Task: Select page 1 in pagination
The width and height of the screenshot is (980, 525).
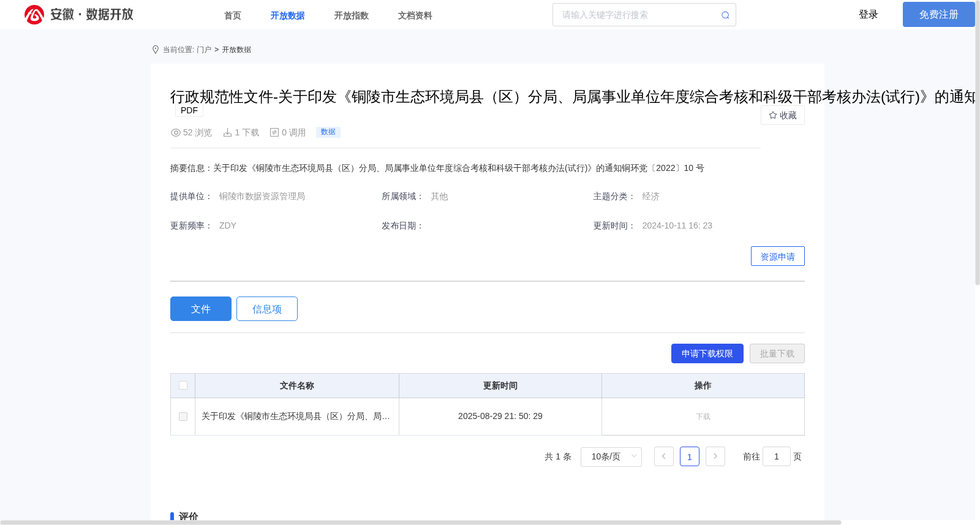Action: [x=690, y=456]
